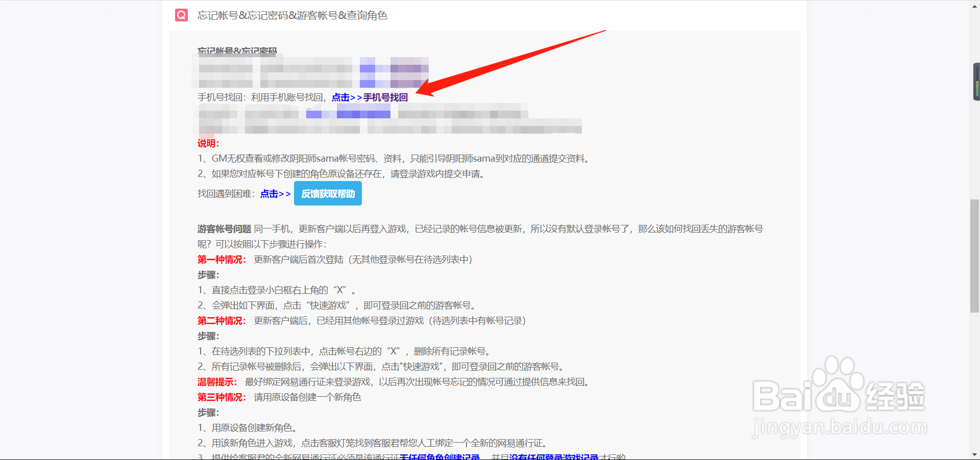Open the 点击>>手机号找回 link
This screenshot has width=980, height=460.
[371, 97]
